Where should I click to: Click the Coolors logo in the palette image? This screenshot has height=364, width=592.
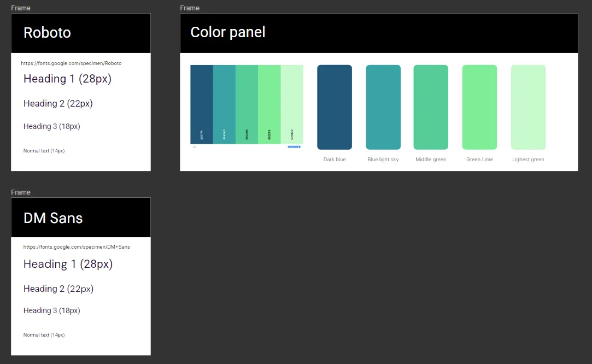294,146
